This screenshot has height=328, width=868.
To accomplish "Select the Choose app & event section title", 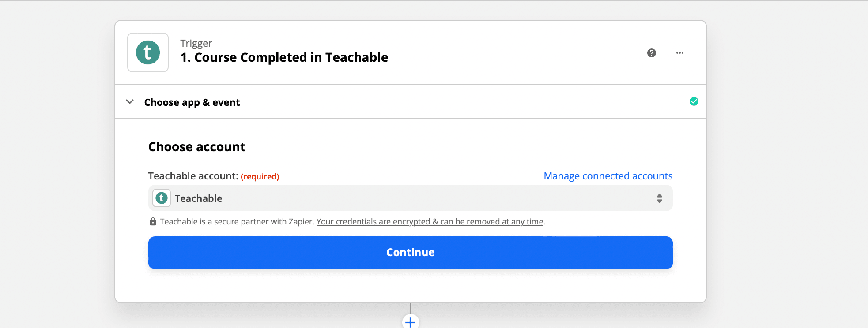I will pos(192,102).
